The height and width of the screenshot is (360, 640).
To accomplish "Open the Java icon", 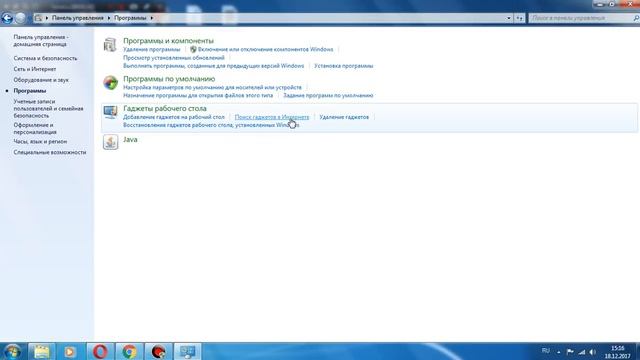I will (110, 142).
